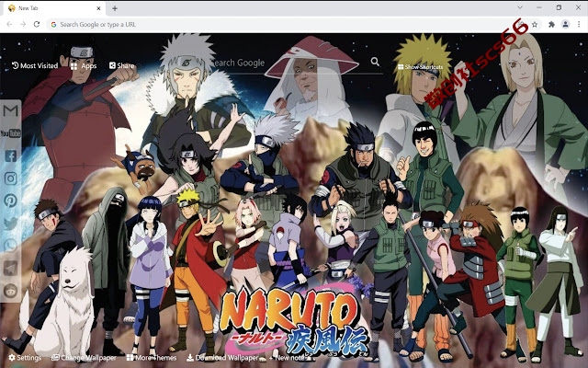Toggle Show Shortcuts

pyautogui.click(x=421, y=67)
